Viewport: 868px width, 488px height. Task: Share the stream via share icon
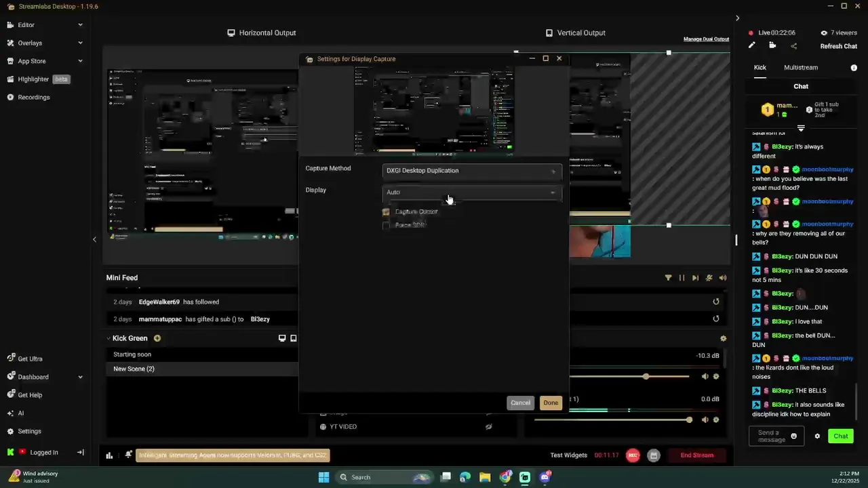pyautogui.click(x=793, y=46)
